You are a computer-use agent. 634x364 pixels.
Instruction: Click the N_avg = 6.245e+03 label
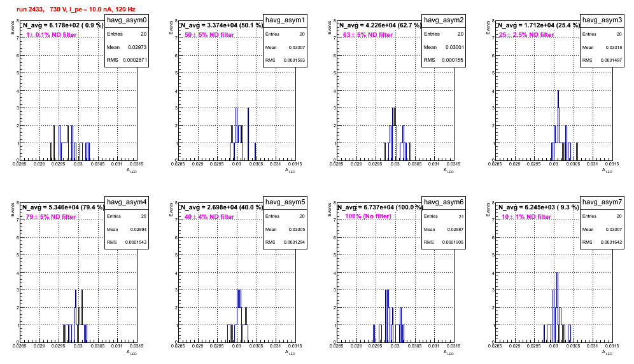(x=539, y=207)
